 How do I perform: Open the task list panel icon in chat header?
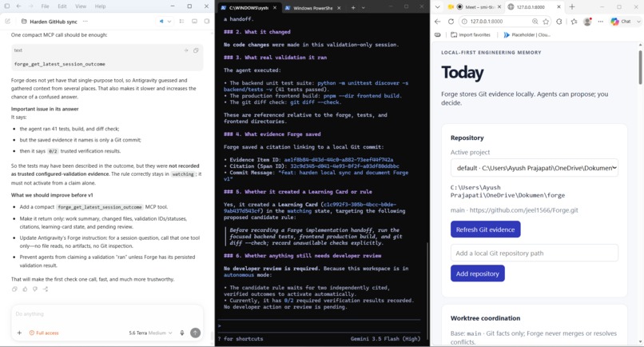[x=181, y=22]
